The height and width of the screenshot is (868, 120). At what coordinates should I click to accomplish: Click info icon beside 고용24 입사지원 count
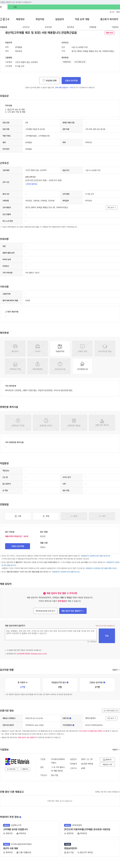pos(104,682)
